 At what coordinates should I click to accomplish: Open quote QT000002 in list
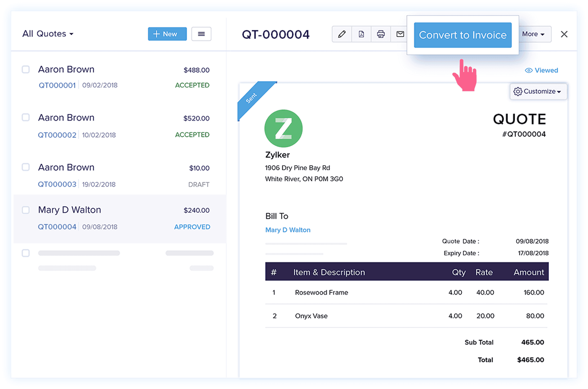pyautogui.click(x=57, y=135)
